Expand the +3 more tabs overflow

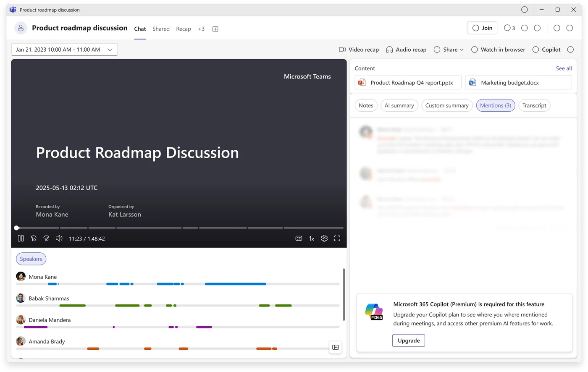201,29
